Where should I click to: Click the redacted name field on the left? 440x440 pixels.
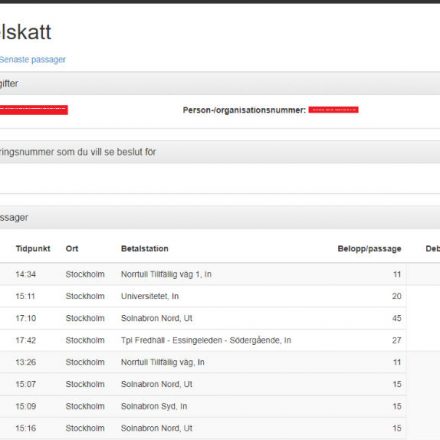click(34, 110)
